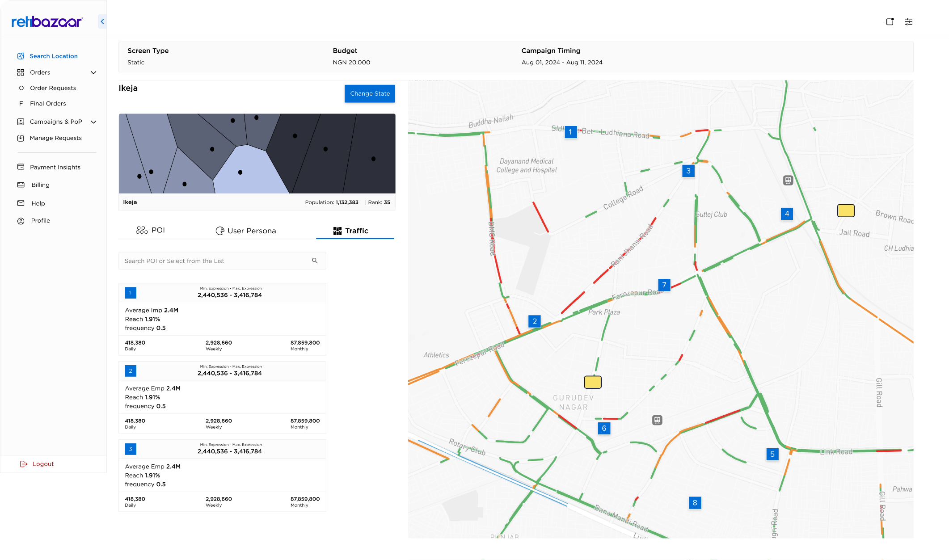Click the Average Imp 2.4M text

(x=152, y=310)
